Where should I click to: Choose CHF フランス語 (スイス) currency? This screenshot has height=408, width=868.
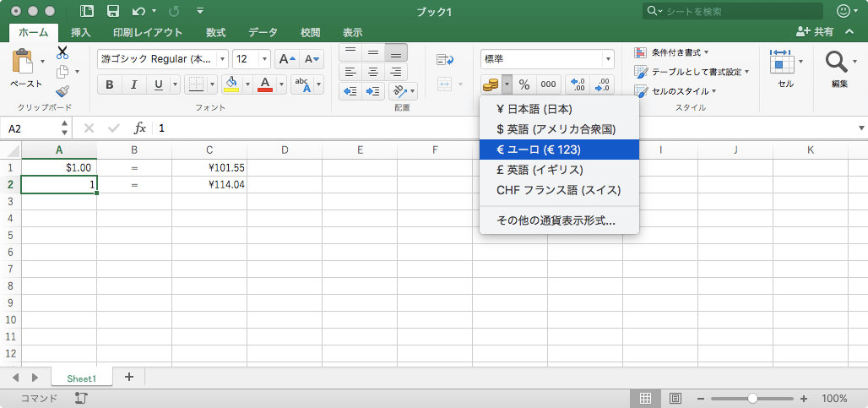click(559, 190)
